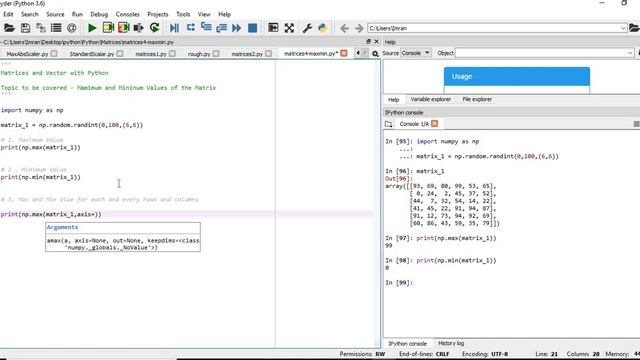The height and width of the screenshot is (360, 640).
Task: Open PYTHONPATH manager python icon
Action: pos(322,28)
